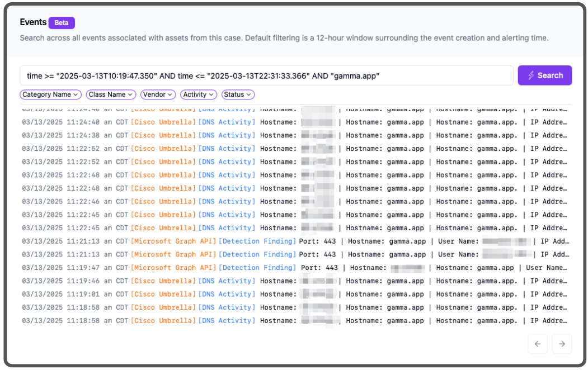Click the chevron on the Status filter
Viewport: 588px width, 370px height.
248,95
